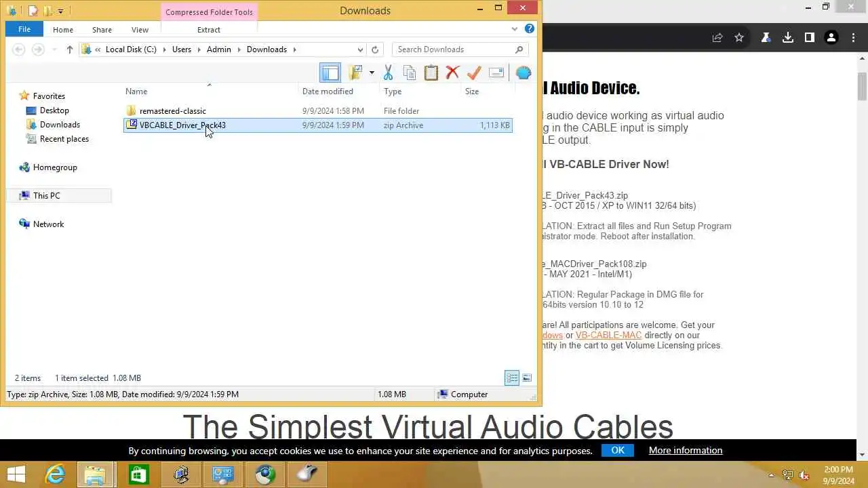The image size is (868, 488).
Task: Select Network in navigation pane
Action: (48, 224)
